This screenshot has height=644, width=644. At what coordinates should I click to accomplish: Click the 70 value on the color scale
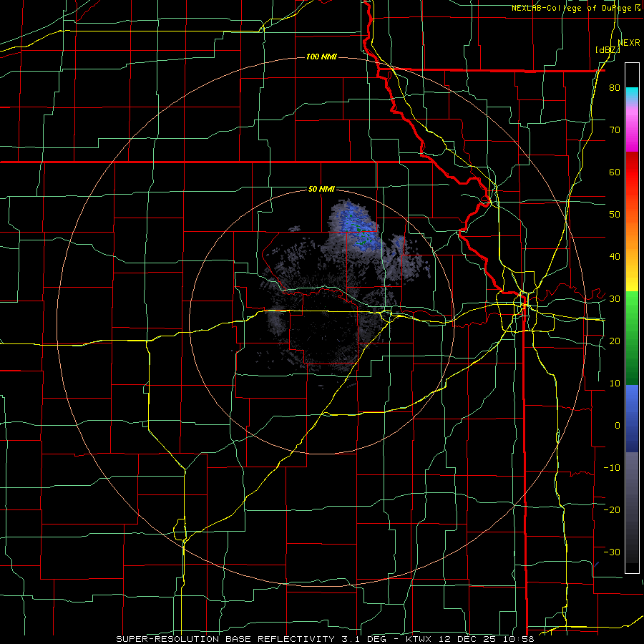[x=615, y=130]
